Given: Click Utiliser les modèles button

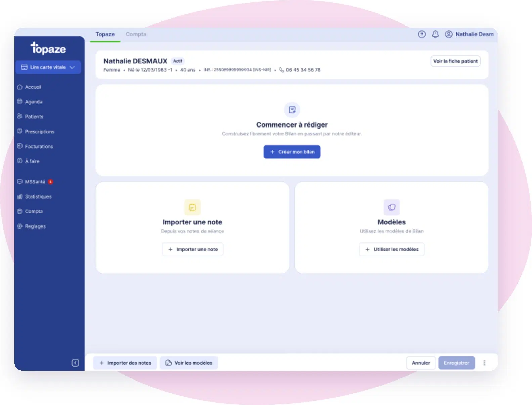Looking at the screenshot, I should (x=392, y=249).
